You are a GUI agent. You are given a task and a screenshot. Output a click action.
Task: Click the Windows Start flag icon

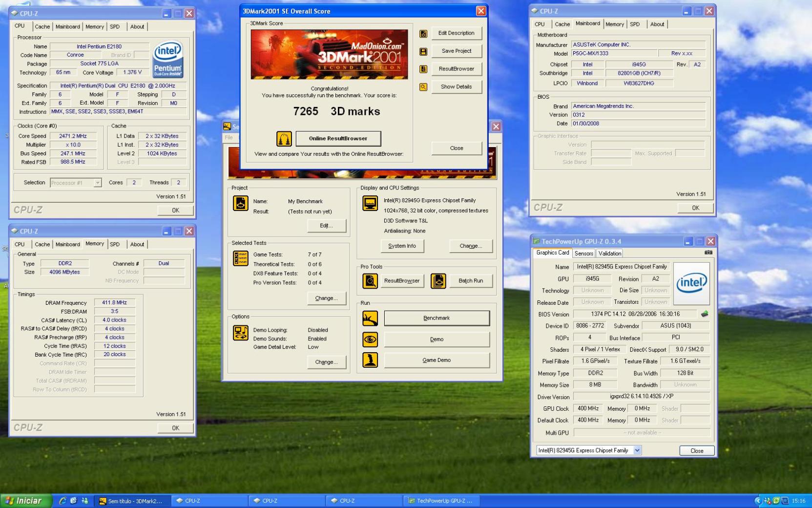click(9, 501)
